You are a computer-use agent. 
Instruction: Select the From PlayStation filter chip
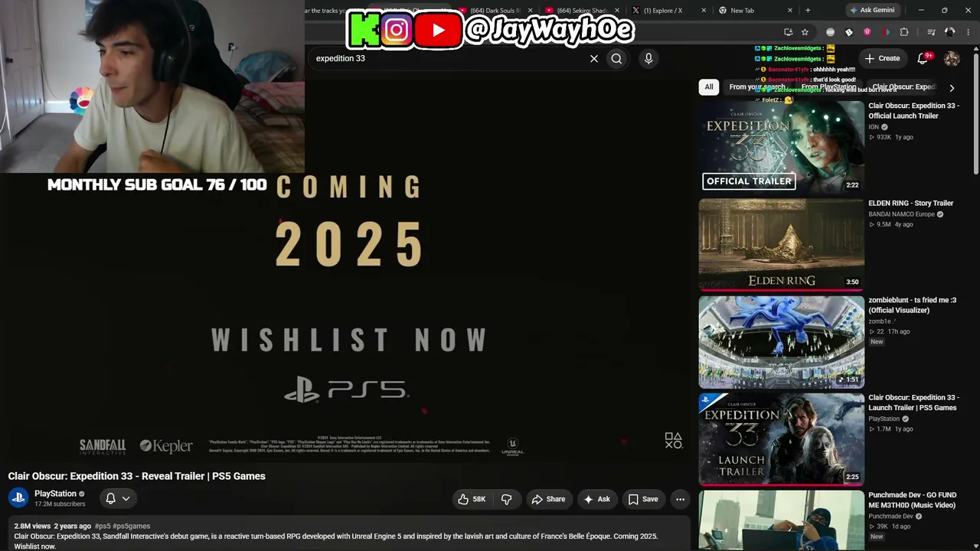tap(828, 87)
